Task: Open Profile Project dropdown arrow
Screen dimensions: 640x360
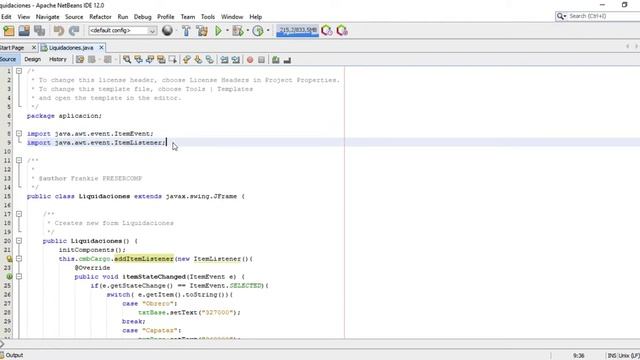Action: (268, 31)
